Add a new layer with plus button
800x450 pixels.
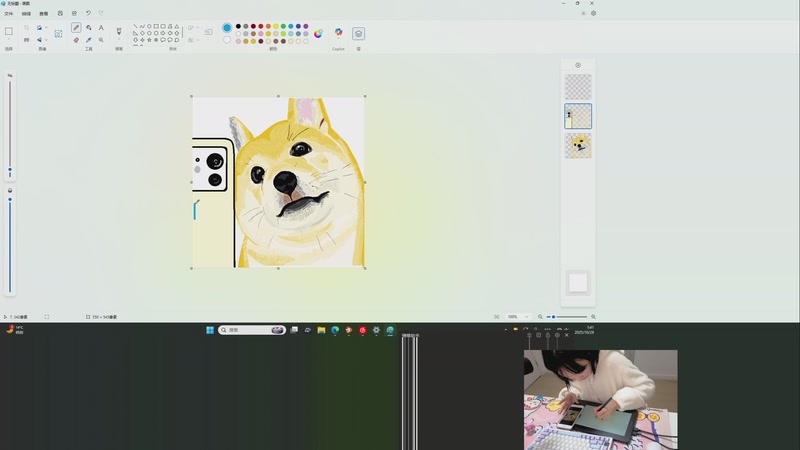[x=578, y=65]
